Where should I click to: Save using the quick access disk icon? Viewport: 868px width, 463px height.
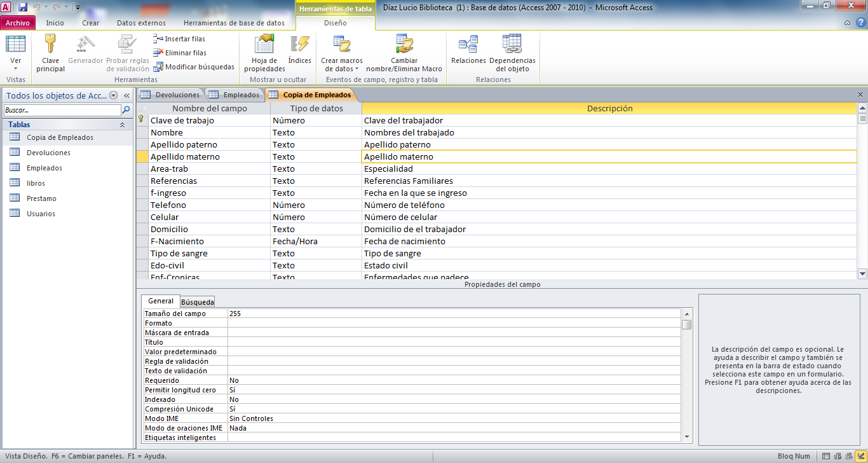click(x=23, y=8)
